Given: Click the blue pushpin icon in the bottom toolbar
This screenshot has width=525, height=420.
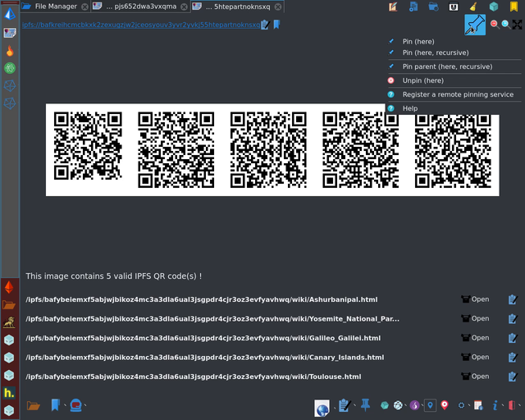Looking at the screenshot, I should click(x=365, y=405).
